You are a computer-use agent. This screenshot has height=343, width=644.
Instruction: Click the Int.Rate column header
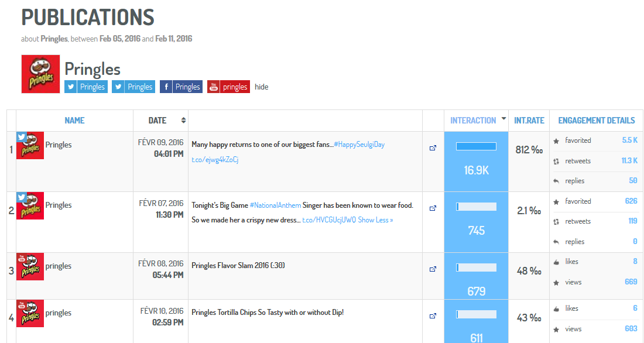tap(529, 121)
